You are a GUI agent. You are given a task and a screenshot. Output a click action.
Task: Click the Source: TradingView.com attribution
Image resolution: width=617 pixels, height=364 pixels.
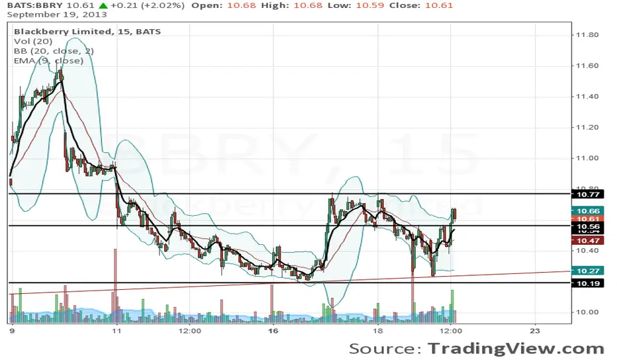(x=477, y=349)
